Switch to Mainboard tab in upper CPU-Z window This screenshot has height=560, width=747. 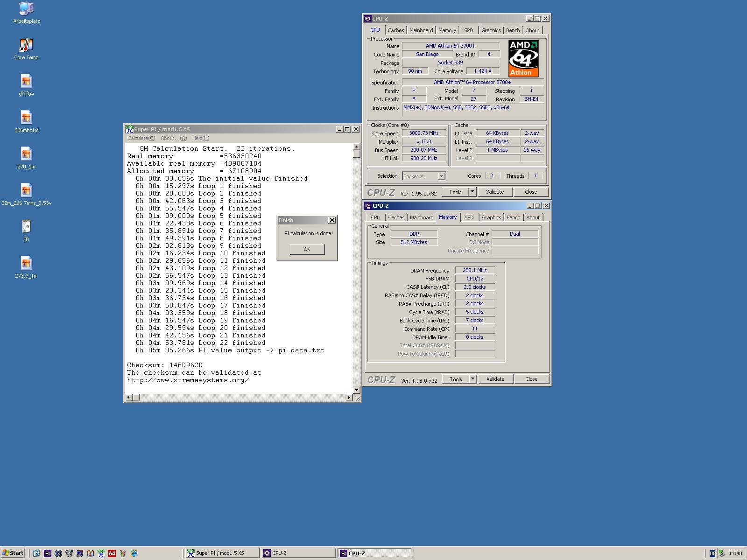click(421, 30)
